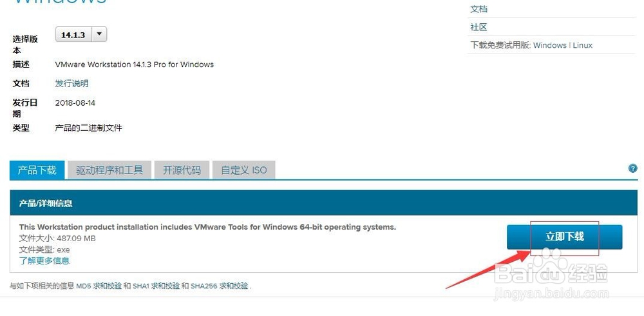Switch to the 自定义 ISO tab
644x316 pixels.
pos(243,170)
